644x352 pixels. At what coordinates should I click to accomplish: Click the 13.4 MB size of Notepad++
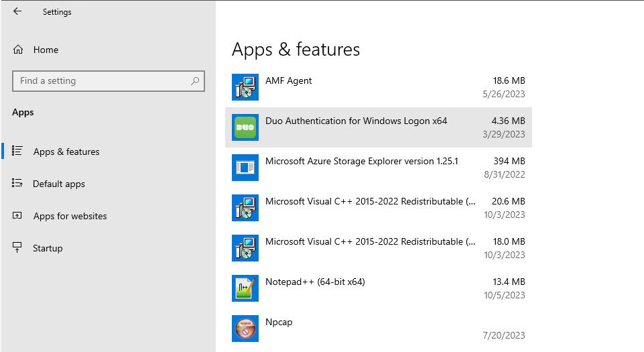point(509,282)
